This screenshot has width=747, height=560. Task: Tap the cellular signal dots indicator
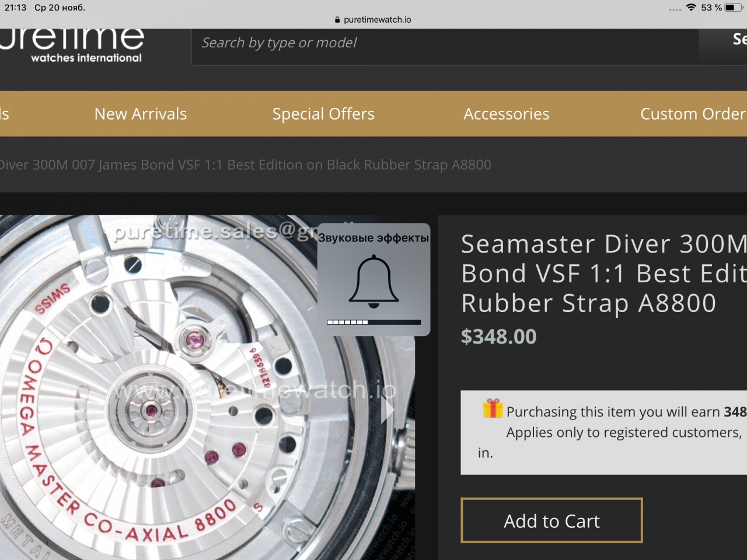[x=675, y=9]
